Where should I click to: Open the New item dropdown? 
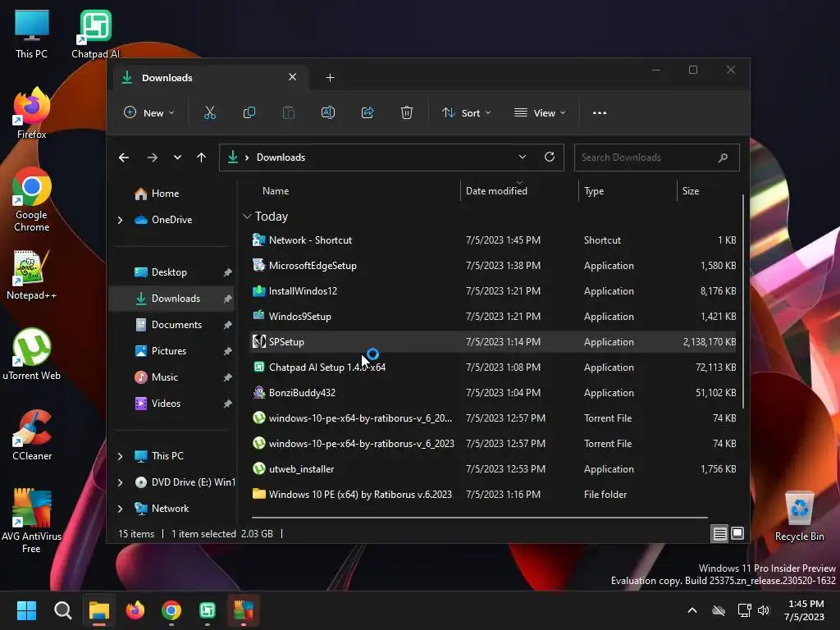[149, 113]
